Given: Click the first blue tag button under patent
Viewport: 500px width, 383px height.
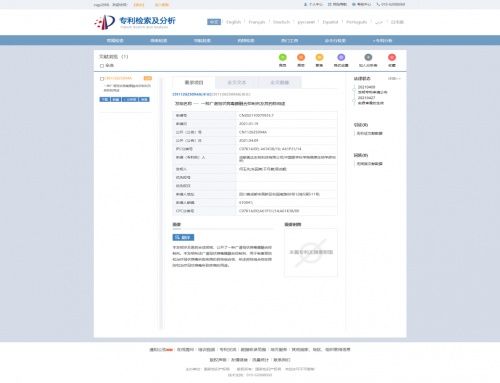Looking at the screenshot, I should (x=104, y=99).
